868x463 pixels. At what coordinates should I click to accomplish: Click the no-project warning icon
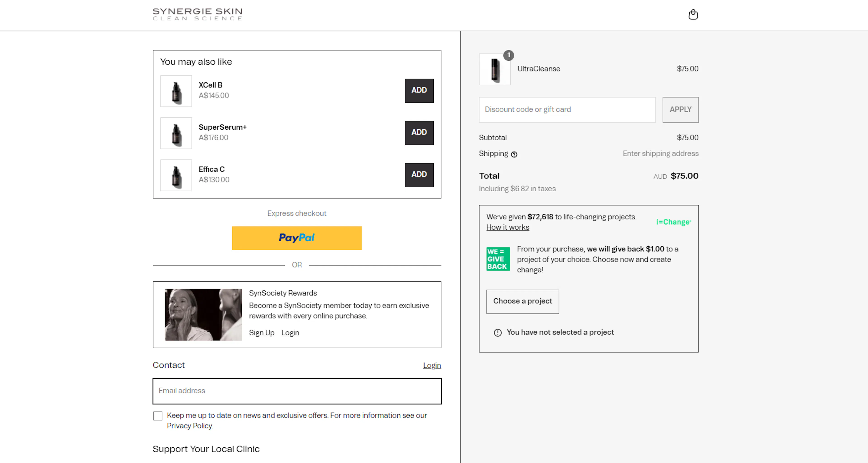click(498, 332)
